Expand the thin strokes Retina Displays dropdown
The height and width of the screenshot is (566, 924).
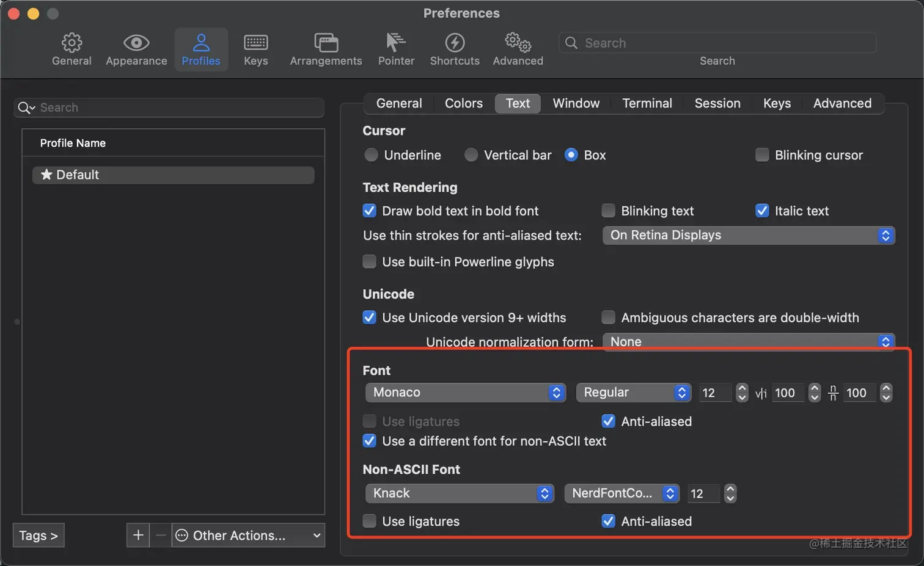click(749, 236)
